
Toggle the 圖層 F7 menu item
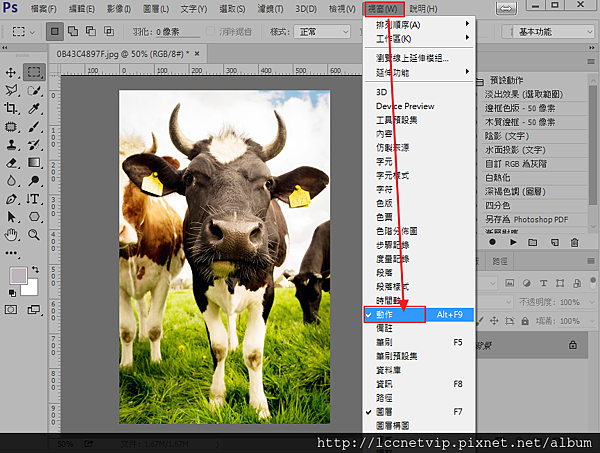(419, 412)
